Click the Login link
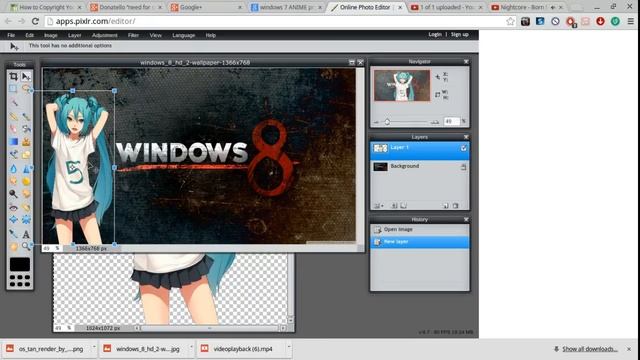The height and width of the screenshot is (360, 640). [x=435, y=35]
